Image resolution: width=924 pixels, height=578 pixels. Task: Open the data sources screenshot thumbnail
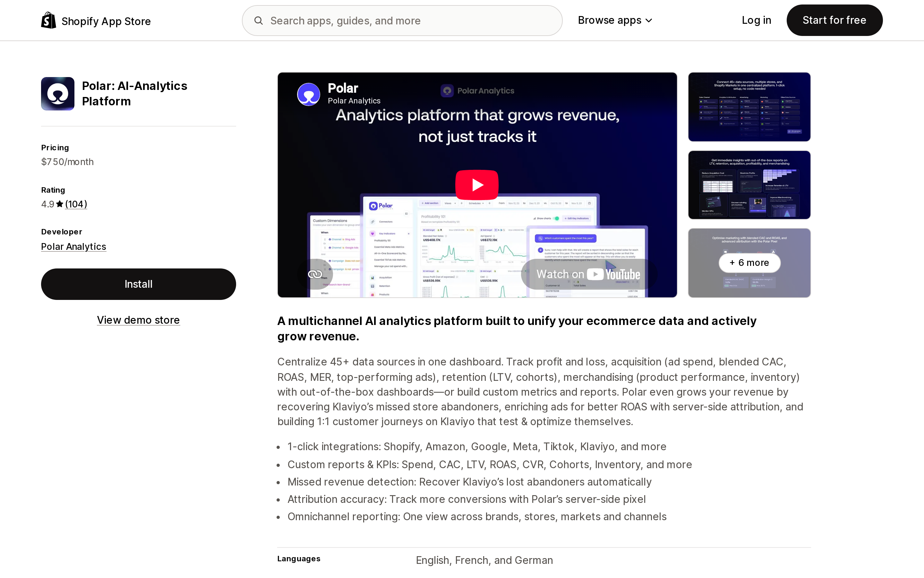point(749,107)
